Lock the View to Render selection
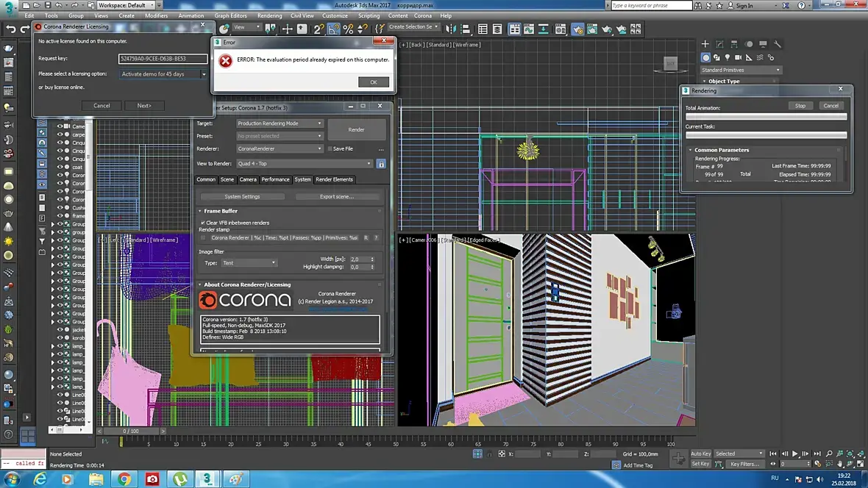This screenshot has height=488, width=868. (381, 164)
